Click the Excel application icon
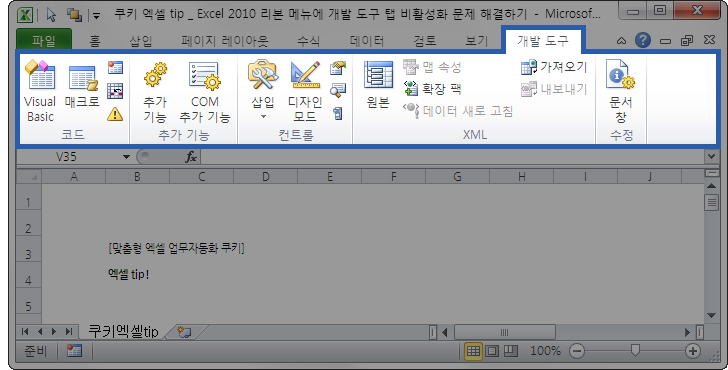Image resolution: width=728 pixels, height=370 pixels. [25, 15]
